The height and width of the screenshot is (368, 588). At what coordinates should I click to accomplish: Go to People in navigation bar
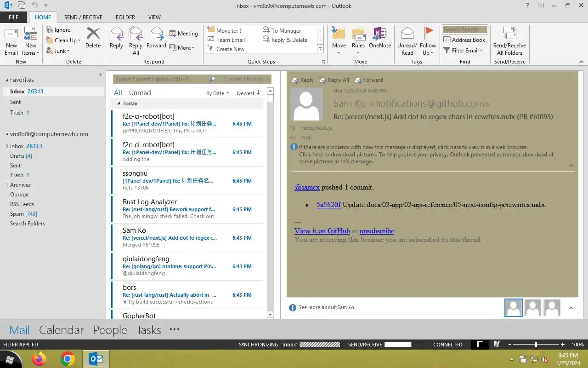point(110,330)
